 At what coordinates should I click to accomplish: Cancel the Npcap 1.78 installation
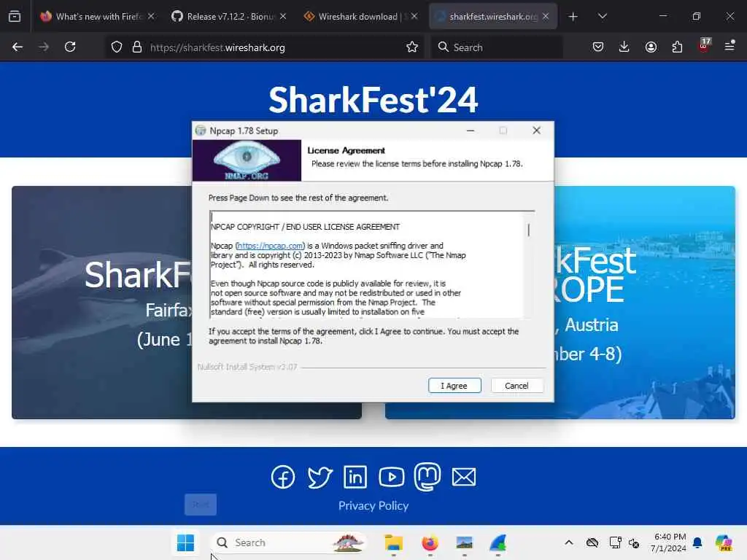(x=516, y=385)
